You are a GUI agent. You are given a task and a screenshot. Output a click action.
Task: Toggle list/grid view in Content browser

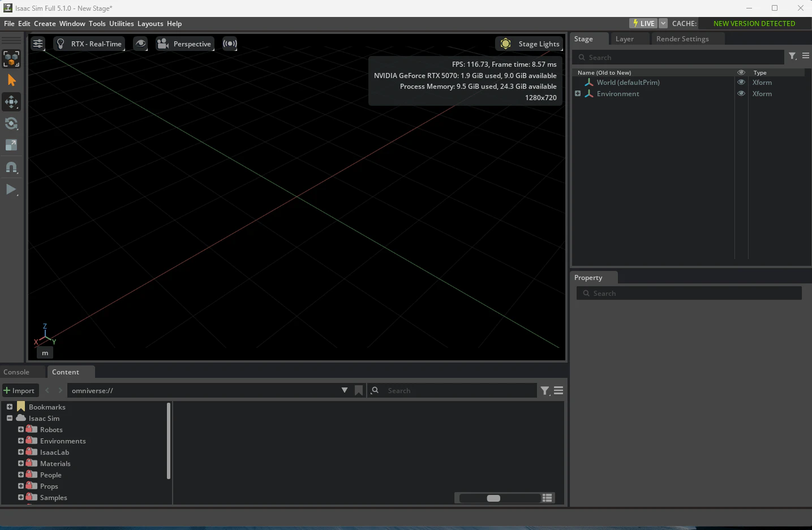[x=547, y=498]
